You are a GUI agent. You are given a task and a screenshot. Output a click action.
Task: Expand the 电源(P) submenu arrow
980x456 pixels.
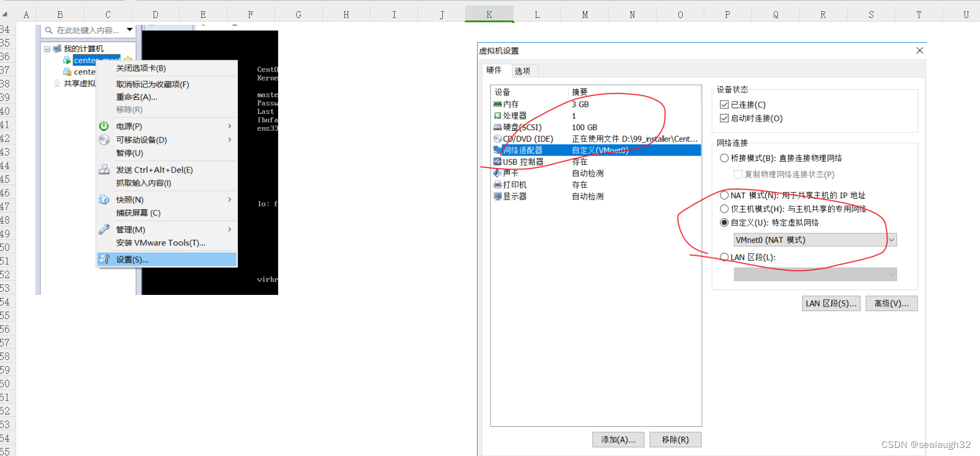click(230, 126)
